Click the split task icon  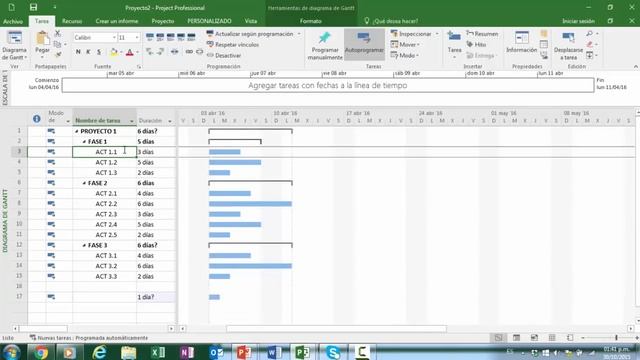174,52
